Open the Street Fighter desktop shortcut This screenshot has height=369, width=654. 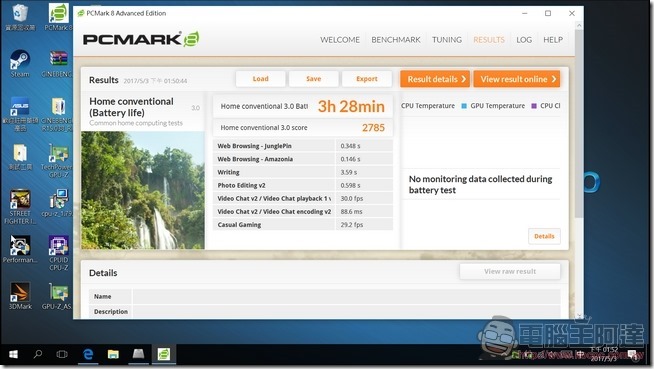(x=20, y=207)
